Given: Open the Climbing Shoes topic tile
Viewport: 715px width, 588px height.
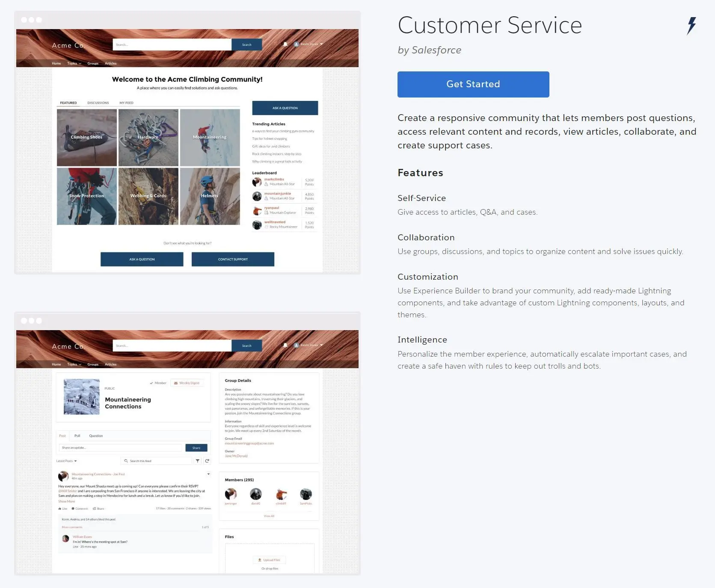Looking at the screenshot, I should (87, 138).
